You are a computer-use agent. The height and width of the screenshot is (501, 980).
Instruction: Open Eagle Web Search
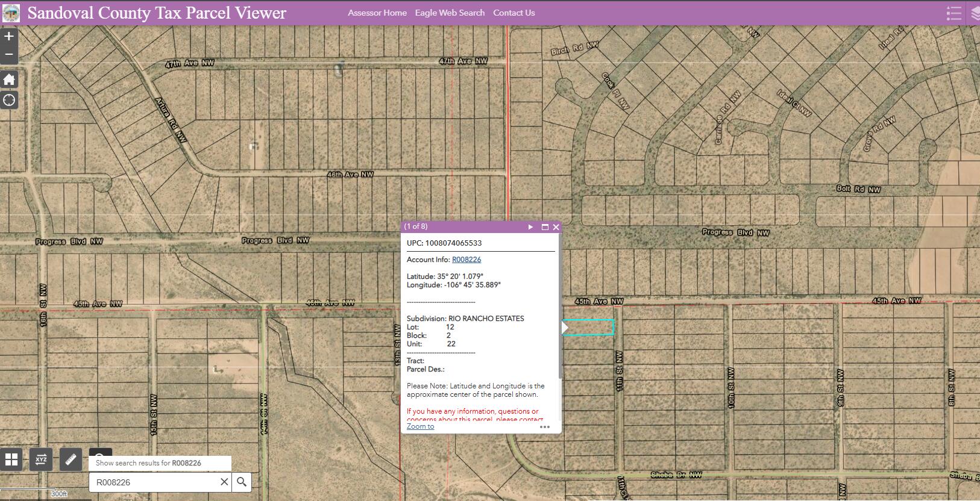pos(450,13)
